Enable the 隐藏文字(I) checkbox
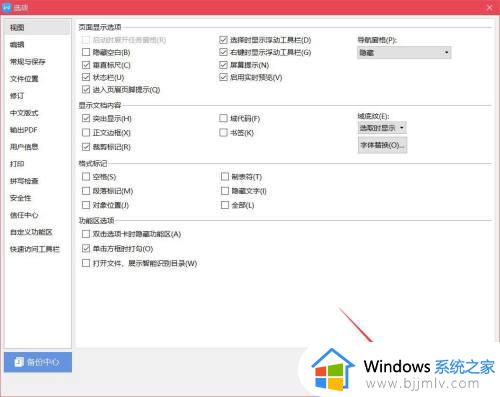The height and width of the screenshot is (397, 500). (x=225, y=191)
